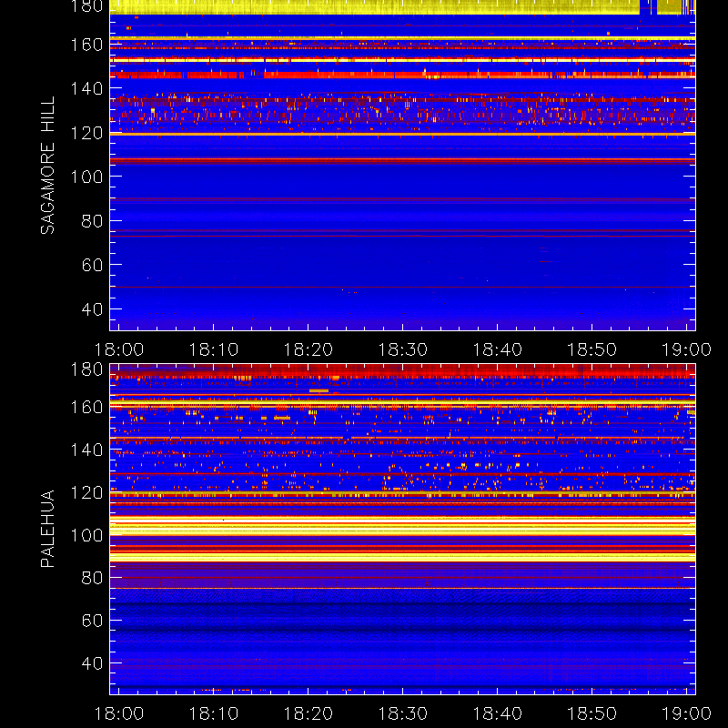
Task: Pick the 120 tick label on Palehua axis
Action: pos(86,492)
